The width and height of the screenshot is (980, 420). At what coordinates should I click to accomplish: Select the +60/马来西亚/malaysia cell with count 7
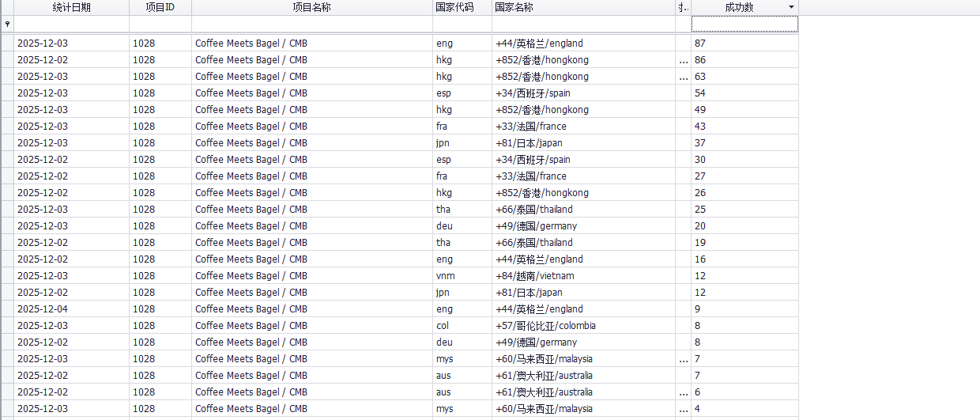pos(583,359)
